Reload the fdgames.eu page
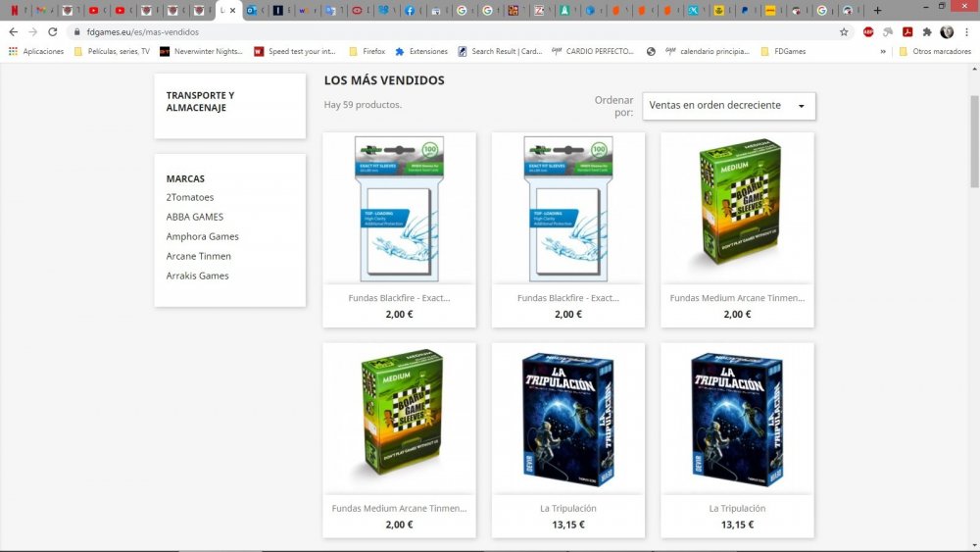This screenshot has width=980, height=552. [53, 32]
